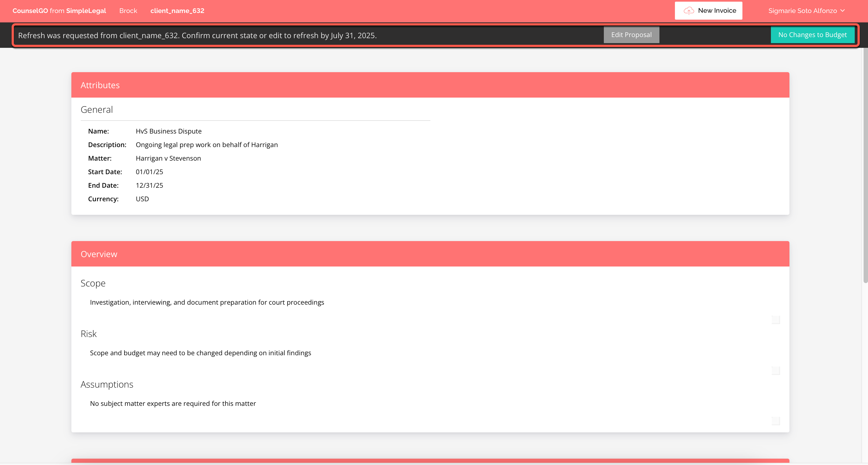Select the edit icon beside the Risk section
Image resolution: width=868 pixels, height=465 pixels.
coord(776,370)
